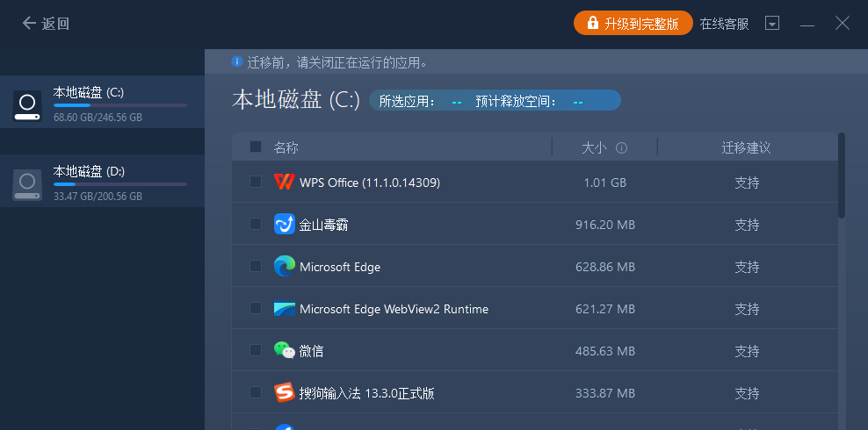Click the blue info icon before 迁移前 notice
Viewport: 868px width, 430px height.
pos(237,62)
